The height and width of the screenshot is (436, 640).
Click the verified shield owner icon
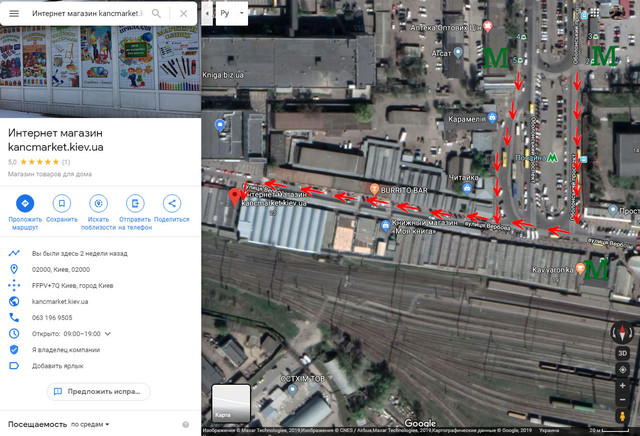pyautogui.click(x=14, y=349)
